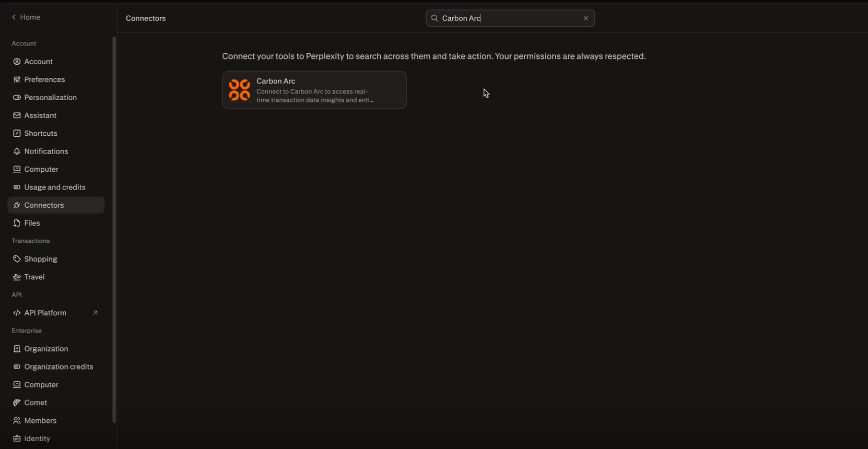Open the Assistant settings page
Viewport: 868px width, 449px height.
click(x=56, y=115)
